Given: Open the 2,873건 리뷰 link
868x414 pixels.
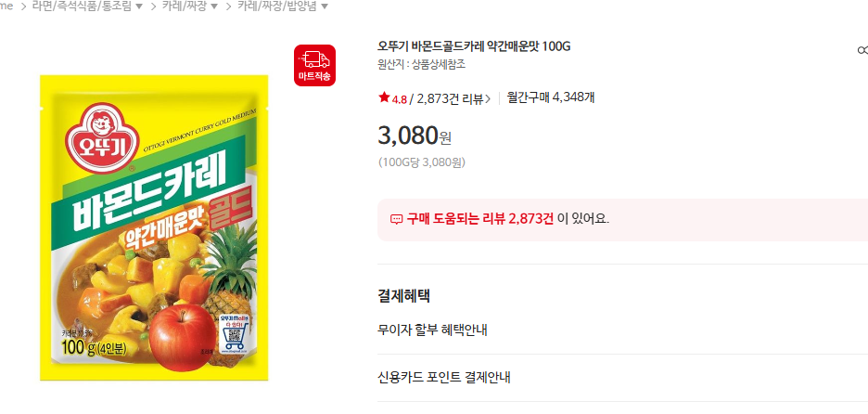Looking at the screenshot, I should tap(450, 98).
